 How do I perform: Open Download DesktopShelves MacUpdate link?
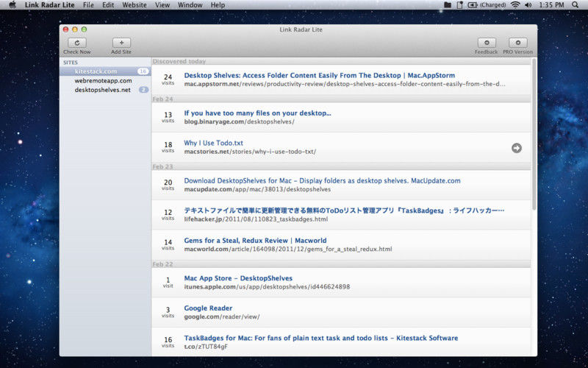click(322, 180)
